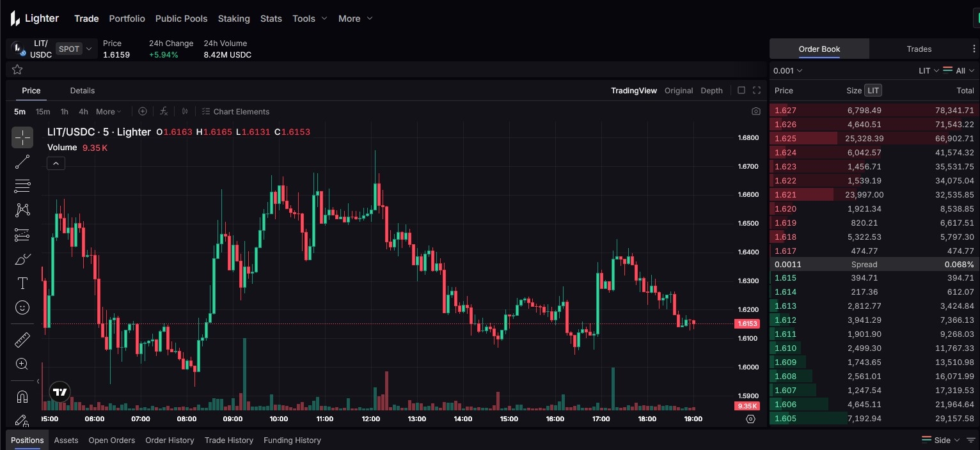Open the indicators fx menu

point(164,111)
